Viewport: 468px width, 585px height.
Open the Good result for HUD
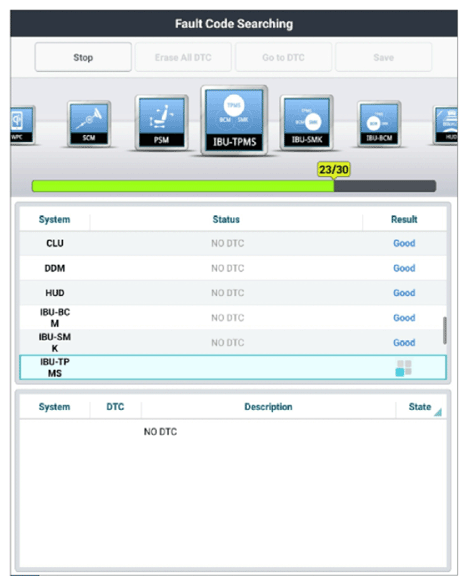click(x=404, y=293)
